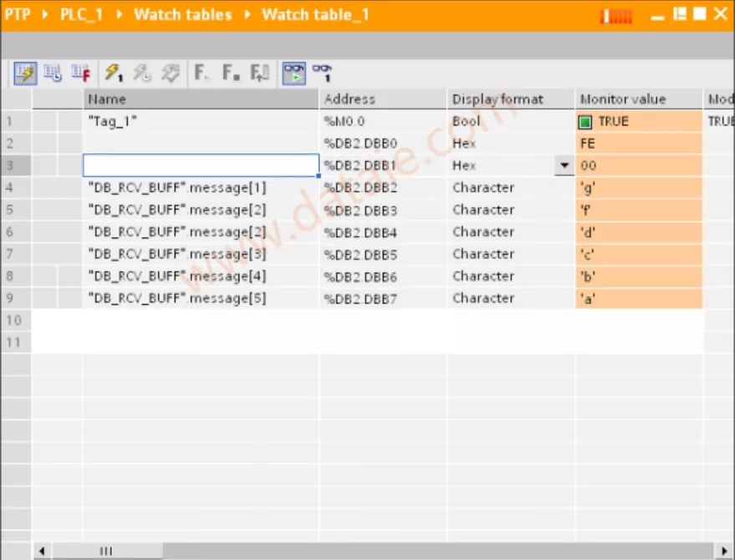Select the %DB2.DBB1 address cell

383,165
